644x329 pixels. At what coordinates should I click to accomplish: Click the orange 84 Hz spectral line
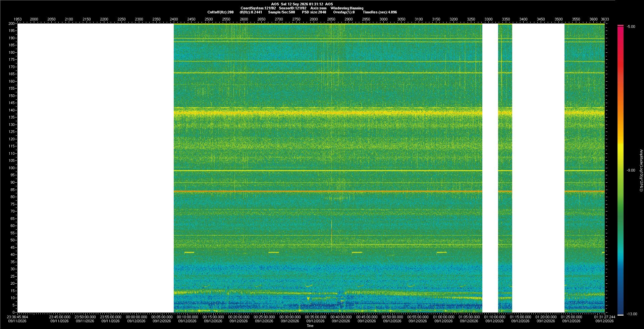pos(328,191)
